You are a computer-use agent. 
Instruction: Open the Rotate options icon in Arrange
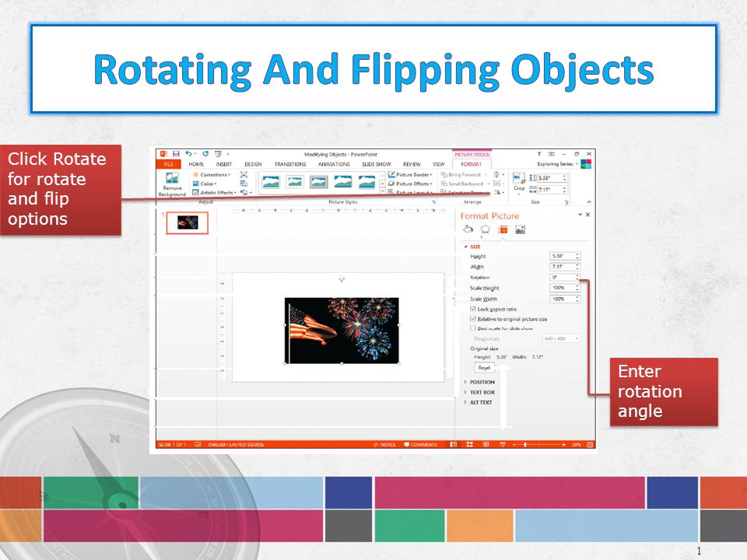coord(497,192)
